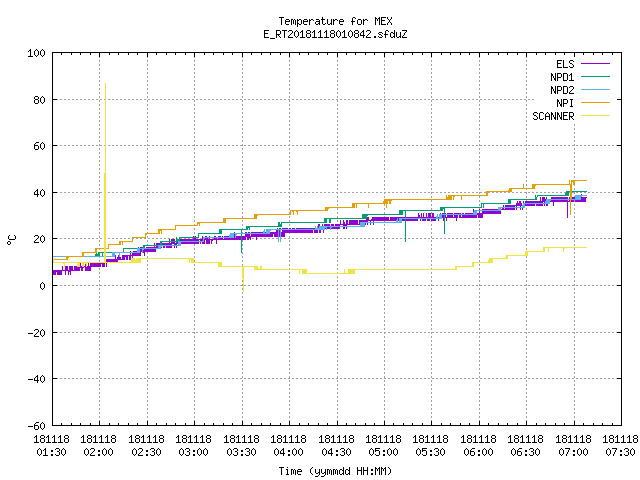640x480 pixels.
Task: Click the ELS legend label
Action: 565,64
